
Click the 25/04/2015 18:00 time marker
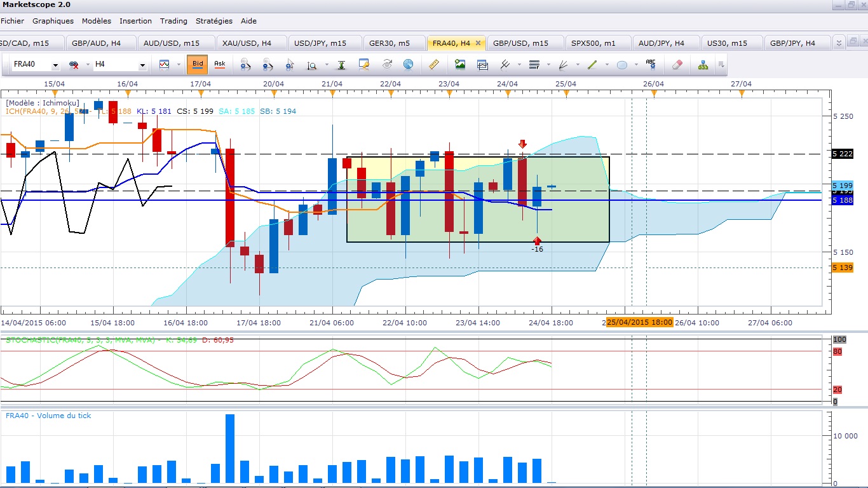[639, 322]
